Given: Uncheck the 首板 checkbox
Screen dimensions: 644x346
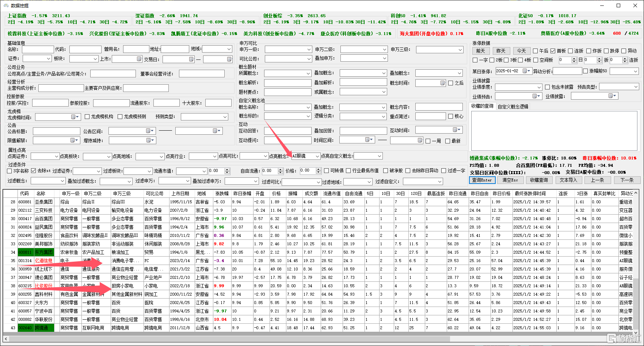Looking at the screenshot, I should click(553, 51).
